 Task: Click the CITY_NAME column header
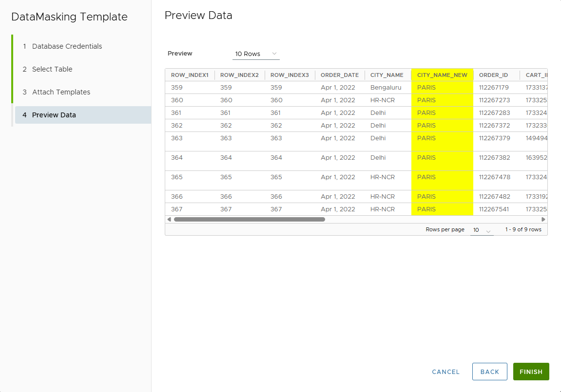pyautogui.click(x=387, y=75)
